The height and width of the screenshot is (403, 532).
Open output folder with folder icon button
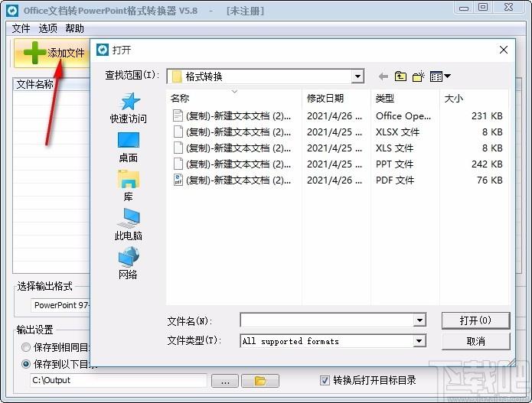point(260,381)
